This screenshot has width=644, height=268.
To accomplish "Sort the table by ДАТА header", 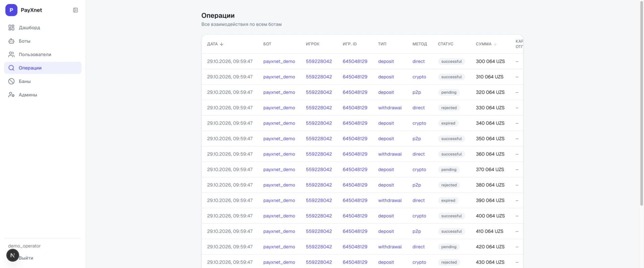I will pyautogui.click(x=215, y=44).
